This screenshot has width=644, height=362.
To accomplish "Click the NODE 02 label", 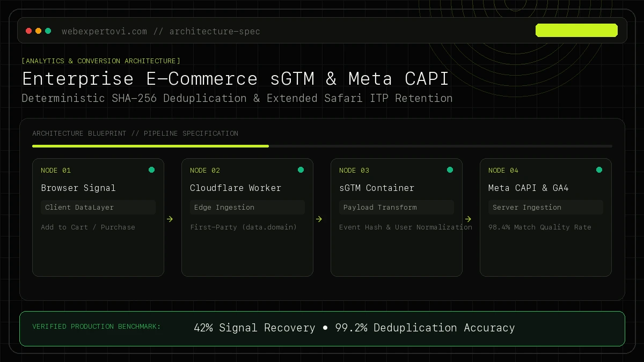I will tap(205, 170).
